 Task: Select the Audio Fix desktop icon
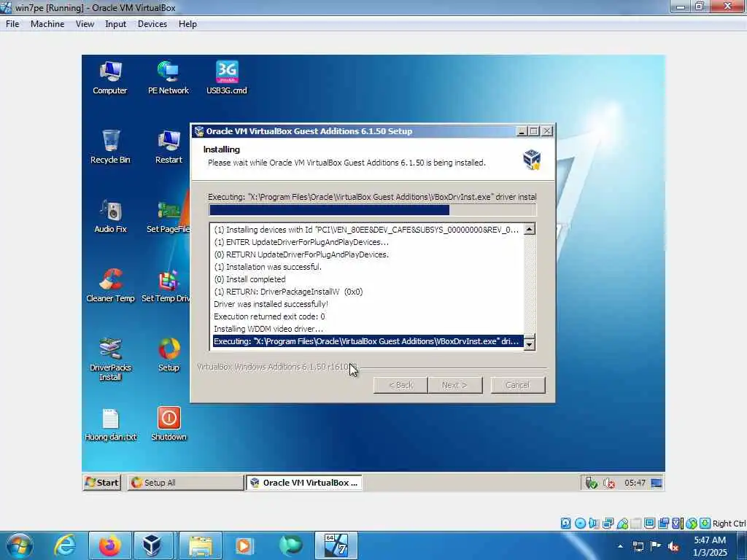click(110, 216)
